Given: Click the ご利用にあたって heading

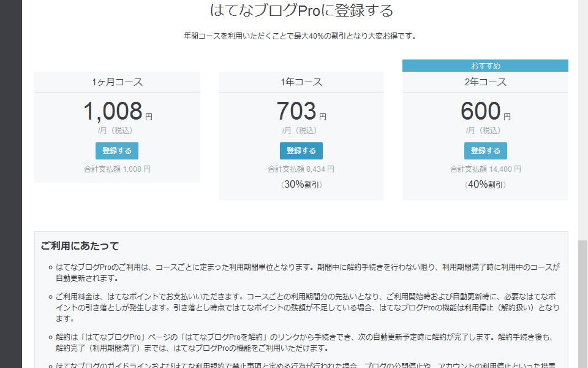Looking at the screenshot, I should click(x=80, y=246).
